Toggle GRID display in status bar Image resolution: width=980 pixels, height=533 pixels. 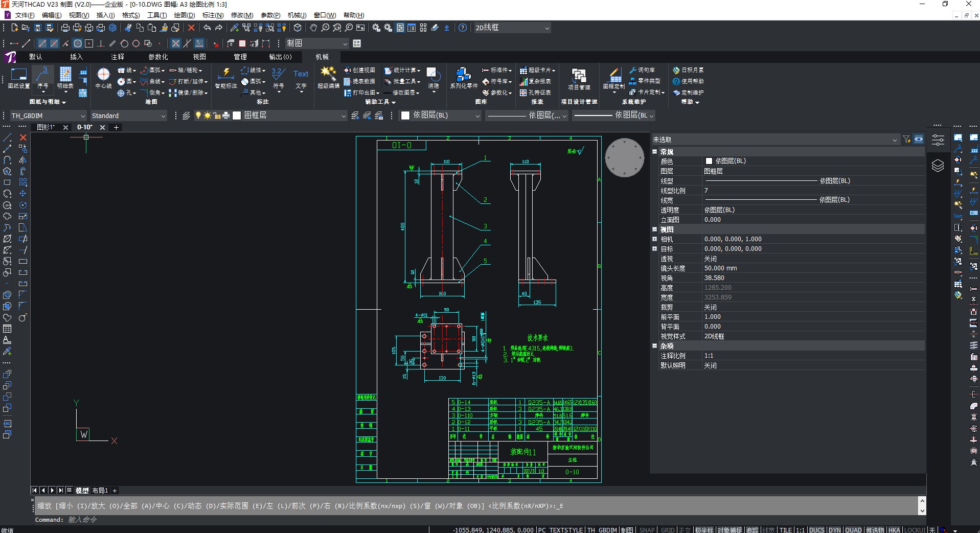click(x=667, y=530)
